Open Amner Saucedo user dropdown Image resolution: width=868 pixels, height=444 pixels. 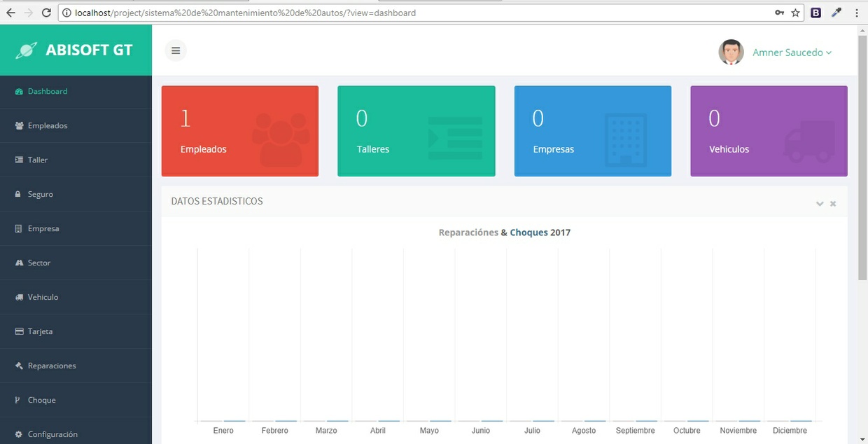click(792, 53)
